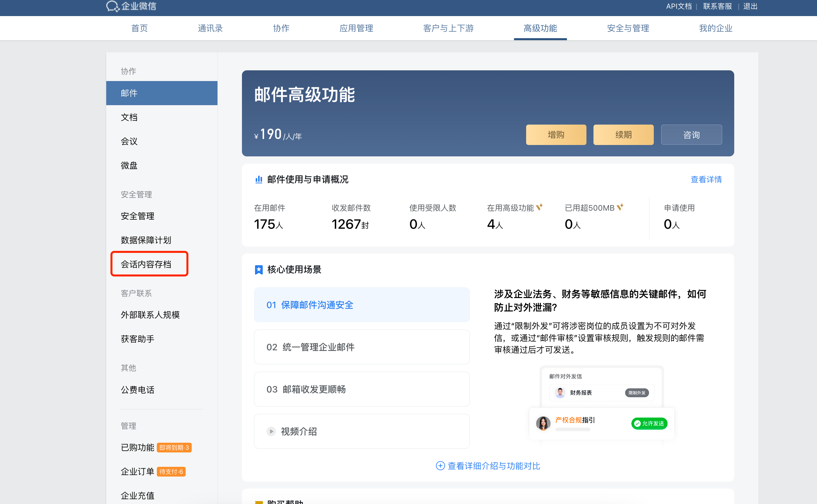Screen dimensions: 817x504
Task: Click 查看详细介绍与功能对比 link
Action: coord(494,466)
